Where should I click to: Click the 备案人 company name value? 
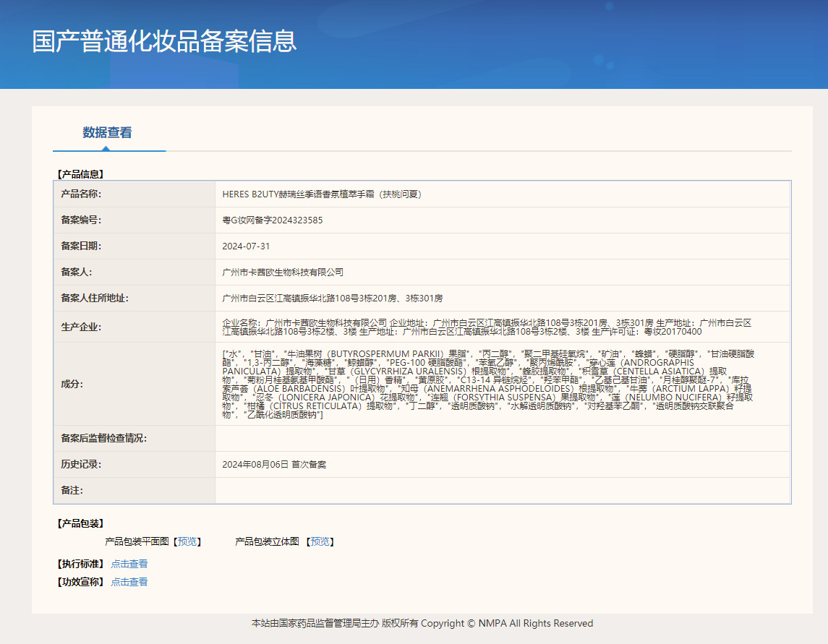click(283, 272)
